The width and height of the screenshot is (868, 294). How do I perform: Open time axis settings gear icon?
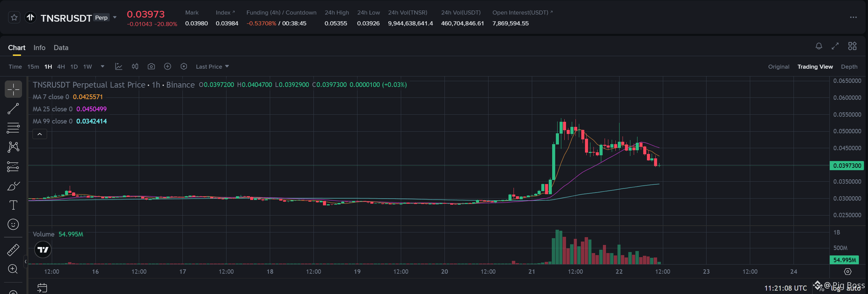(847, 272)
